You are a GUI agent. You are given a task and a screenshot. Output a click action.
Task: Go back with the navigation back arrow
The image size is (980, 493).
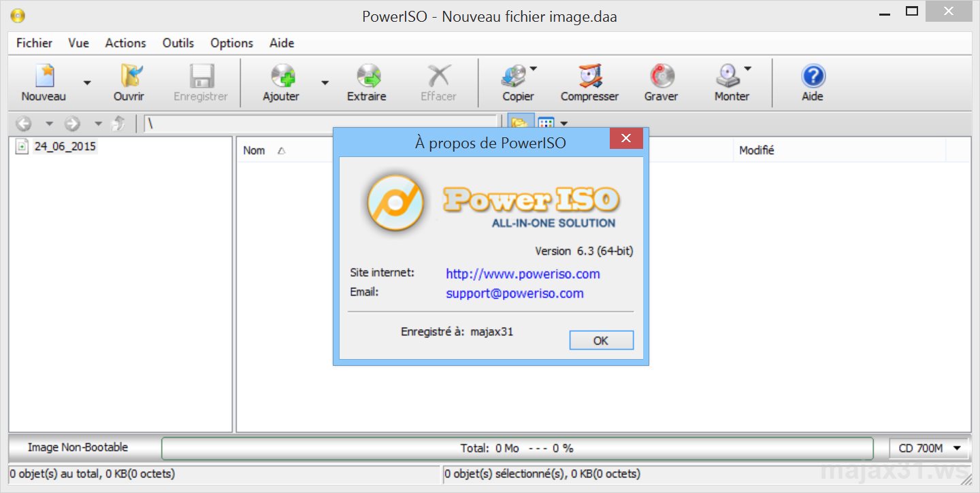click(x=24, y=124)
